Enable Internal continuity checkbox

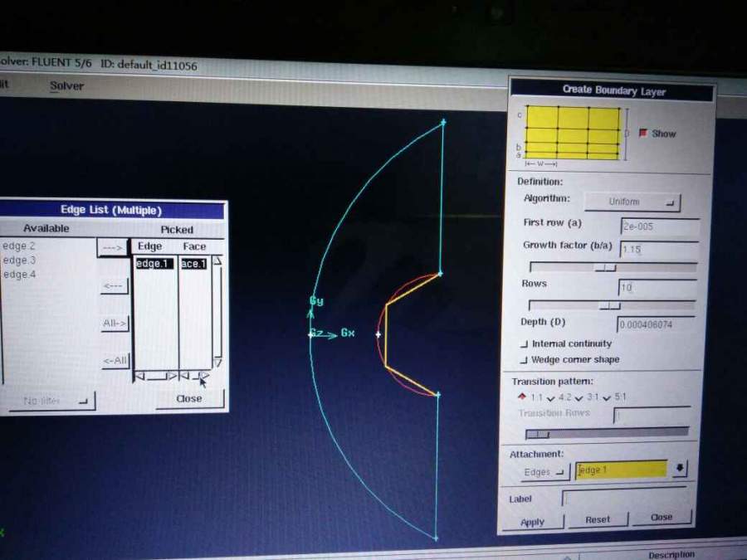pos(524,344)
